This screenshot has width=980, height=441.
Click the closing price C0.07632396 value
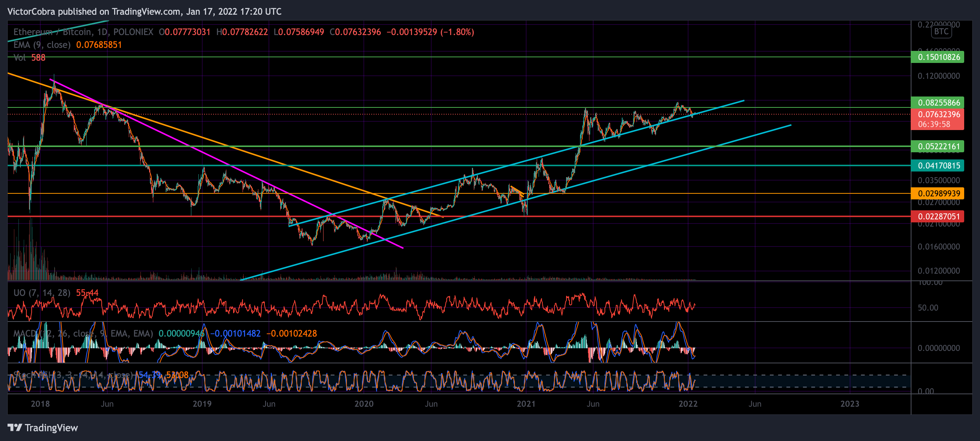355,32
